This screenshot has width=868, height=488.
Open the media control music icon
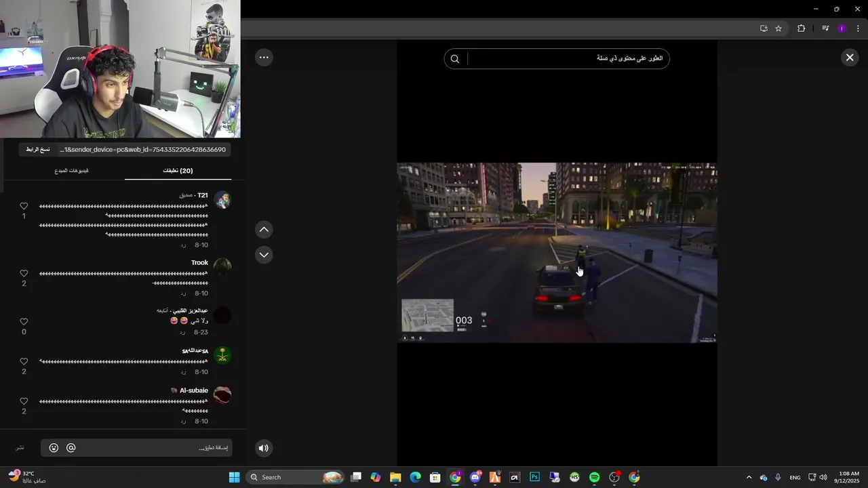[x=825, y=28]
